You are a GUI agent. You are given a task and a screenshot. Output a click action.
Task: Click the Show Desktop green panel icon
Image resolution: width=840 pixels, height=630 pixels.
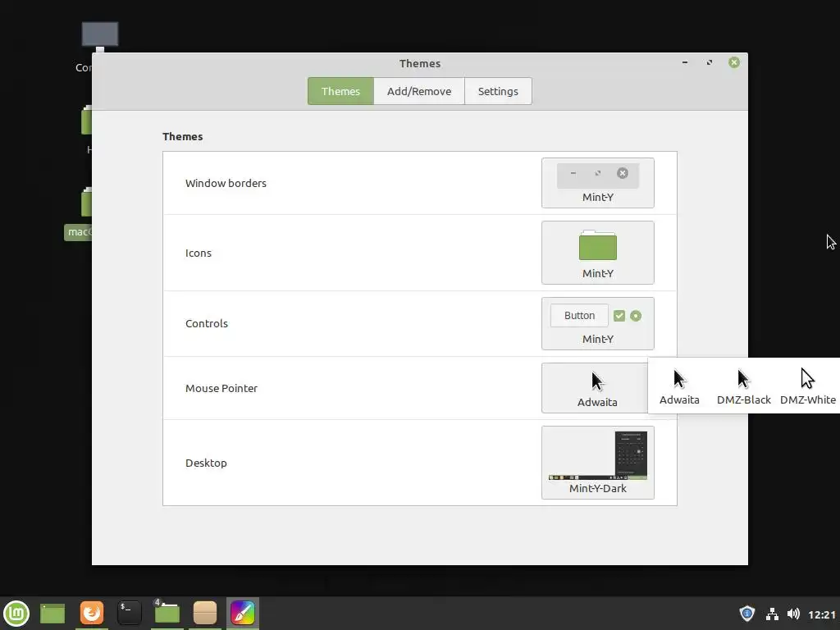pyautogui.click(x=52, y=614)
